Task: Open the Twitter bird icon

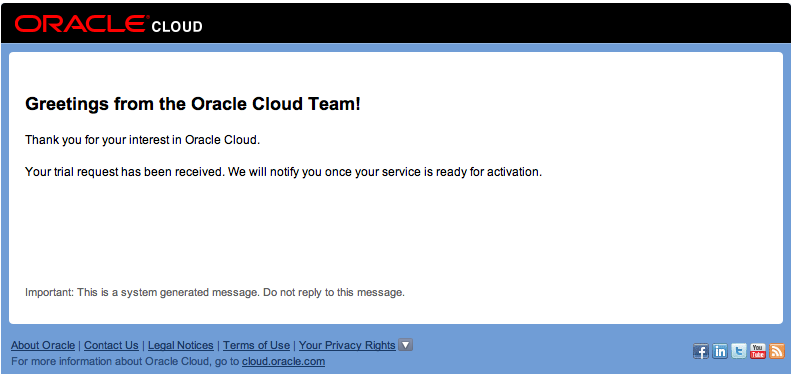Action: click(738, 351)
